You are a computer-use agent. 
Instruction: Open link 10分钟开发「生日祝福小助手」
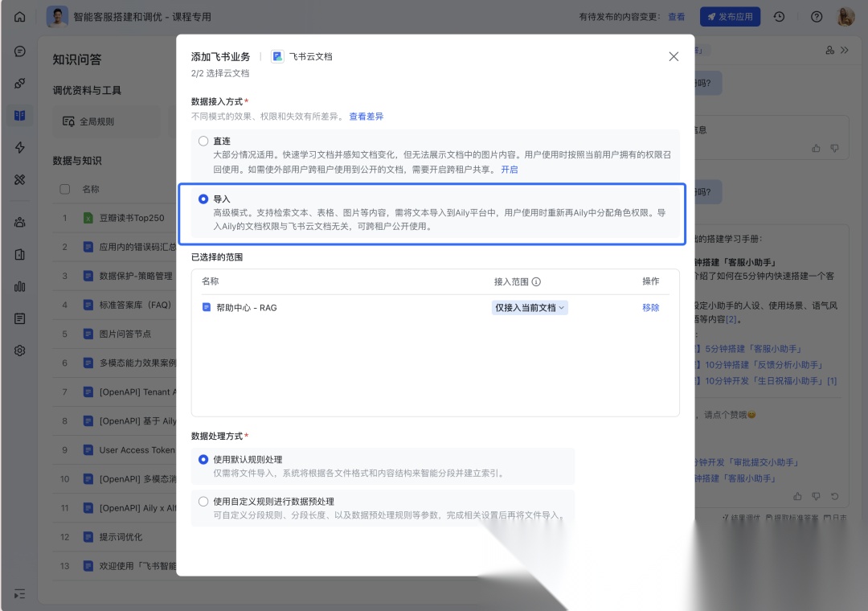(x=765, y=381)
